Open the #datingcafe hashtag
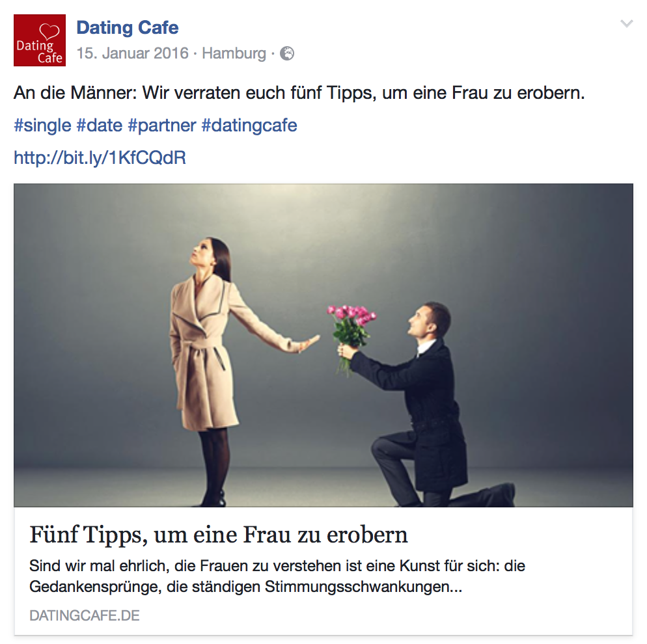The image size is (647, 644). 249,126
